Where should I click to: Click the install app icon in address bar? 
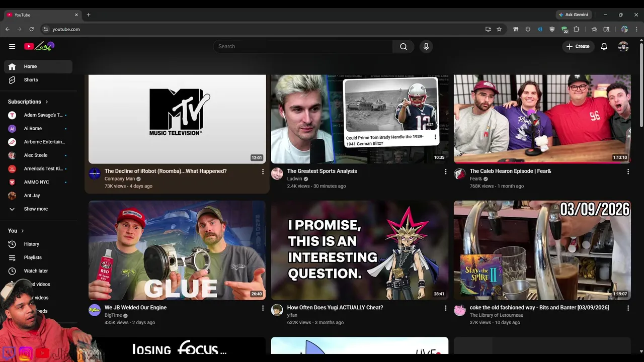tap(488, 29)
